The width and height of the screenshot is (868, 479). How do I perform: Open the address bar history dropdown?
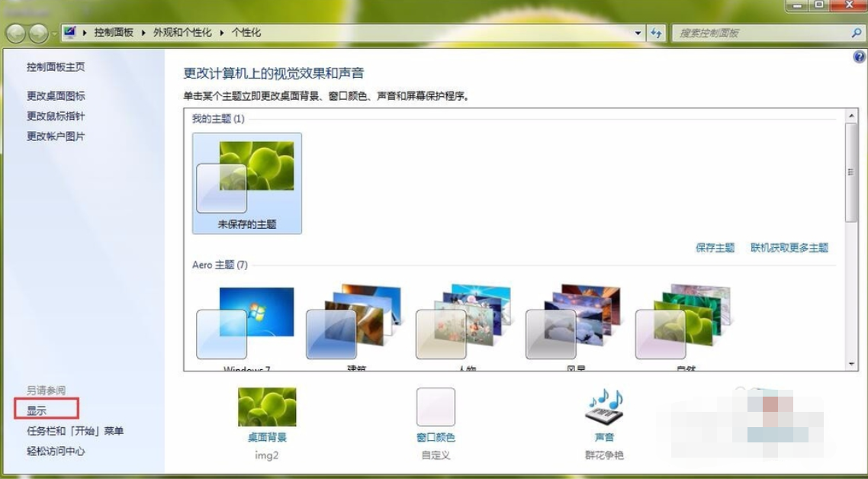tap(638, 32)
